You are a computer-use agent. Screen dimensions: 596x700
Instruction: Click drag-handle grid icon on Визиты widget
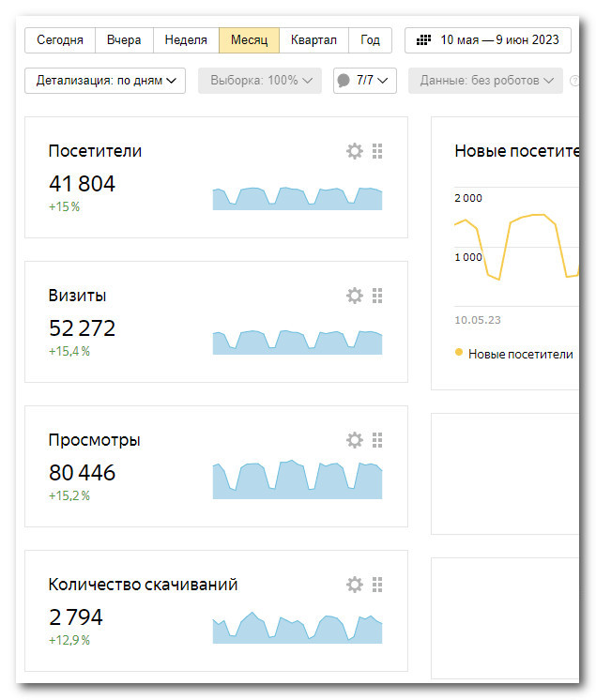pos(377,296)
